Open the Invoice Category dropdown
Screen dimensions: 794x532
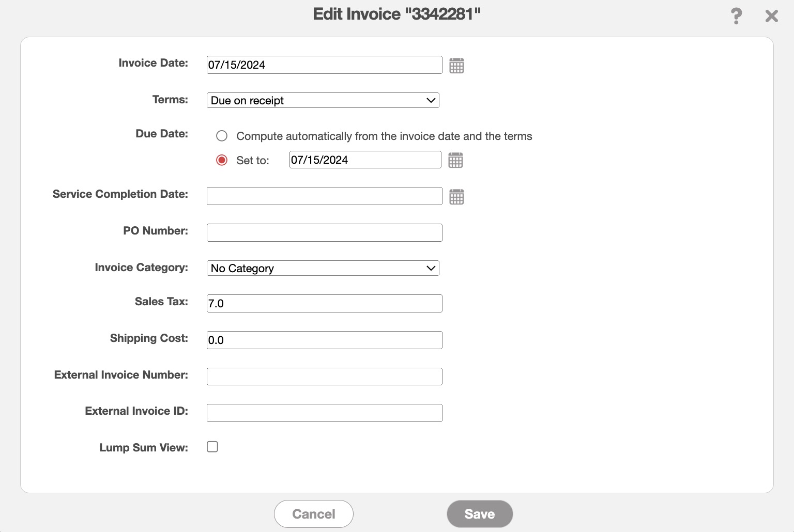pyautogui.click(x=323, y=268)
